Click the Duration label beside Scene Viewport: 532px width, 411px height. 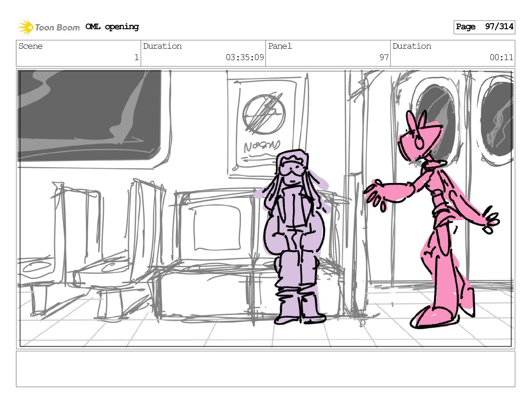[162, 46]
